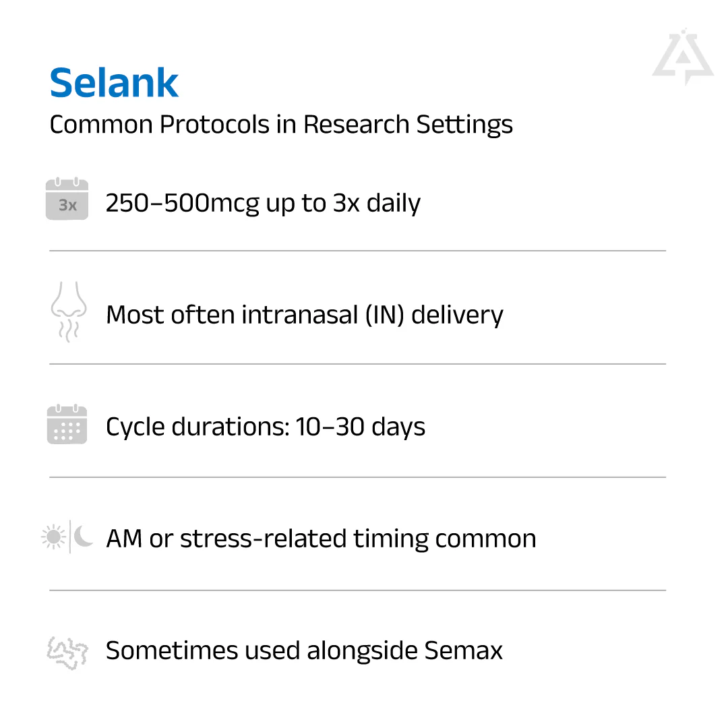Viewport: 728px width, 728px height.
Task: Click the triangular logo in top corner
Action: (x=682, y=57)
